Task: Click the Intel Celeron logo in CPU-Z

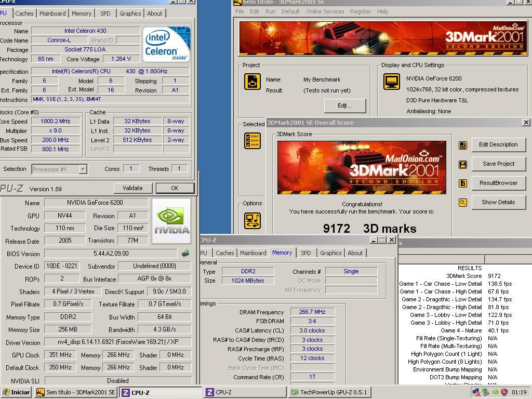Action: click(167, 45)
